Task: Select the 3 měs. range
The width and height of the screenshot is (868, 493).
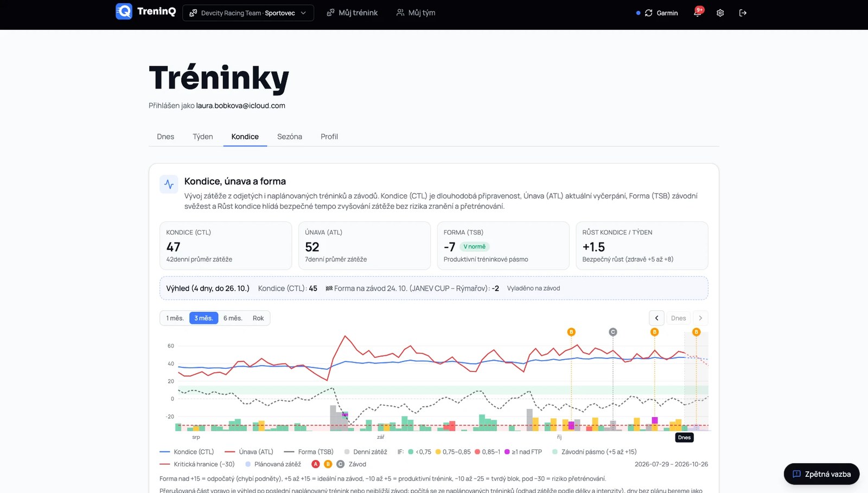Action: (203, 318)
